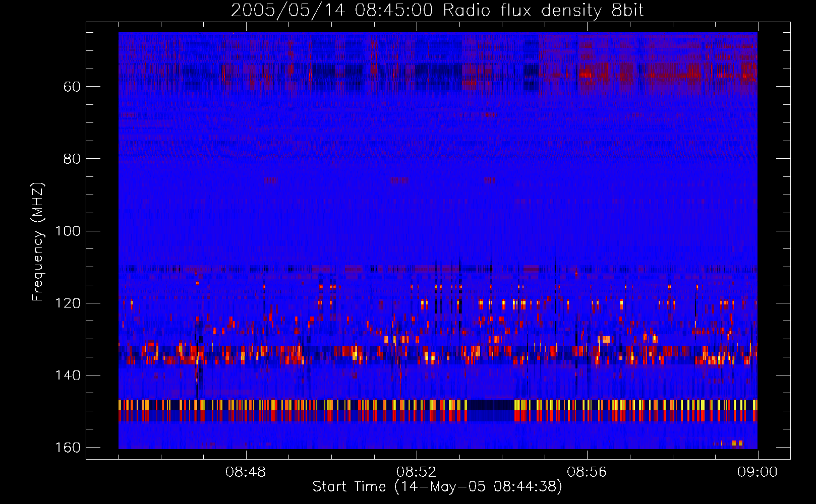The width and height of the screenshot is (816, 504).
Task: Click the 08:56 time tick label
Action: [587, 472]
